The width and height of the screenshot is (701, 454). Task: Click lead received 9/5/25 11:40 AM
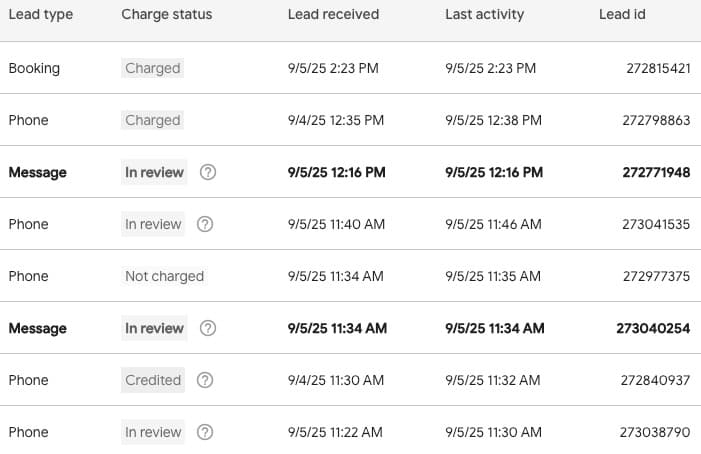[x=336, y=224]
